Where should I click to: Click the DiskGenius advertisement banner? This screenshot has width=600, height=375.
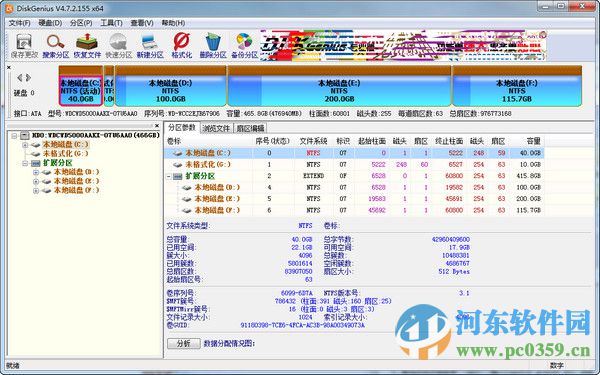pos(403,46)
